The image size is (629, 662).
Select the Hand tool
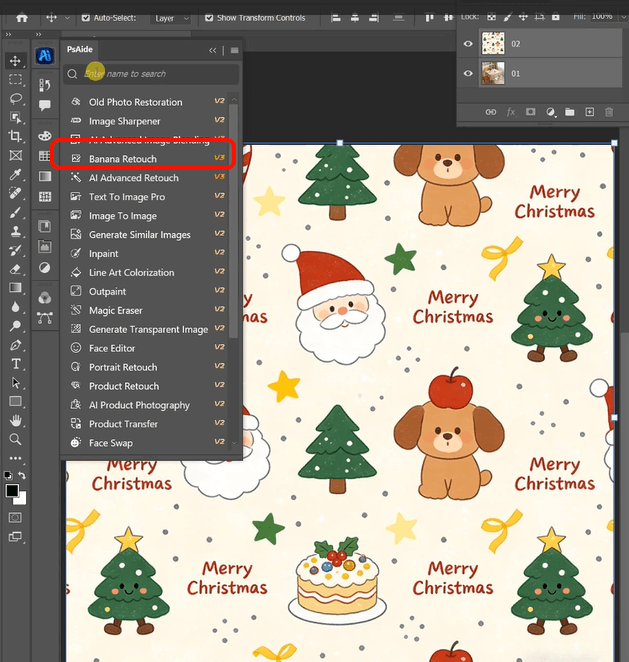[x=15, y=421]
